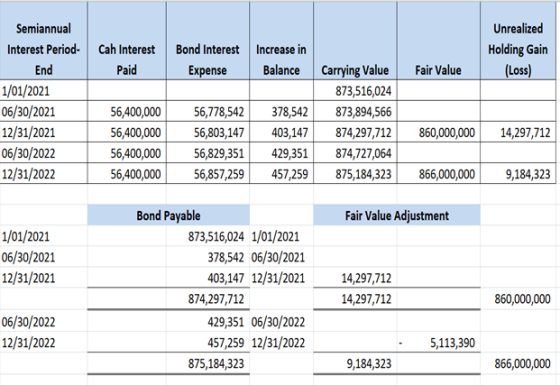
Task: Select cash interest paid for 06/30/2022 row
Action: (x=126, y=153)
